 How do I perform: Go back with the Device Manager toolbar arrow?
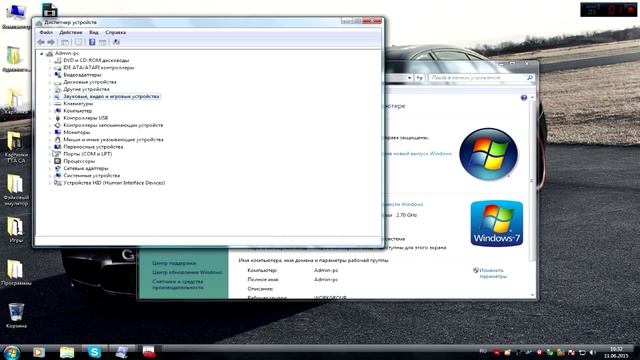tap(41, 42)
